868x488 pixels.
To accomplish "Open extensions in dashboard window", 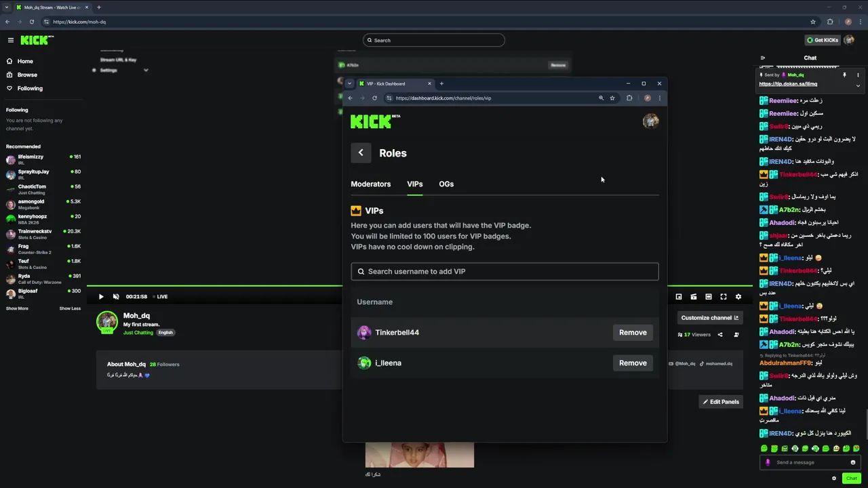I will (x=629, y=98).
